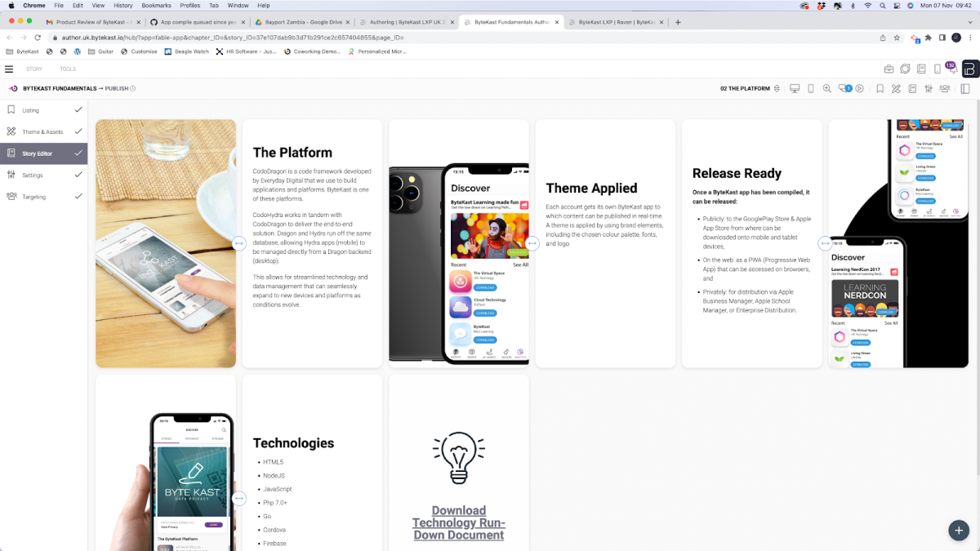Open the design tools crossed icon in toolbar

(896, 88)
